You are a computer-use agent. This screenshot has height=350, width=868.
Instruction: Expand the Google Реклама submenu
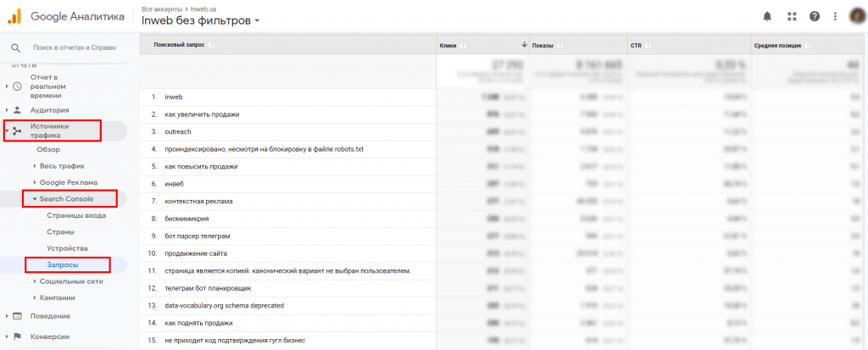click(34, 182)
